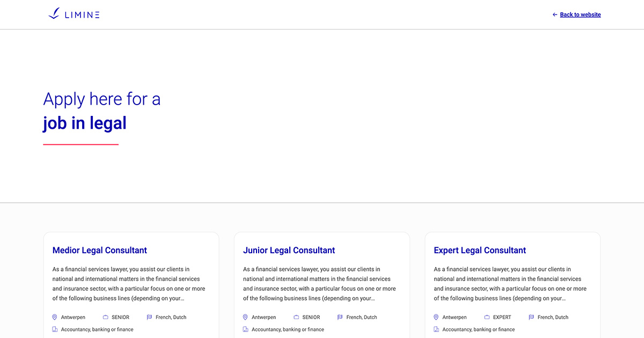The height and width of the screenshot is (338, 644).
Task: Click the briefcase icon on Medior card
Action: pos(106,317)
